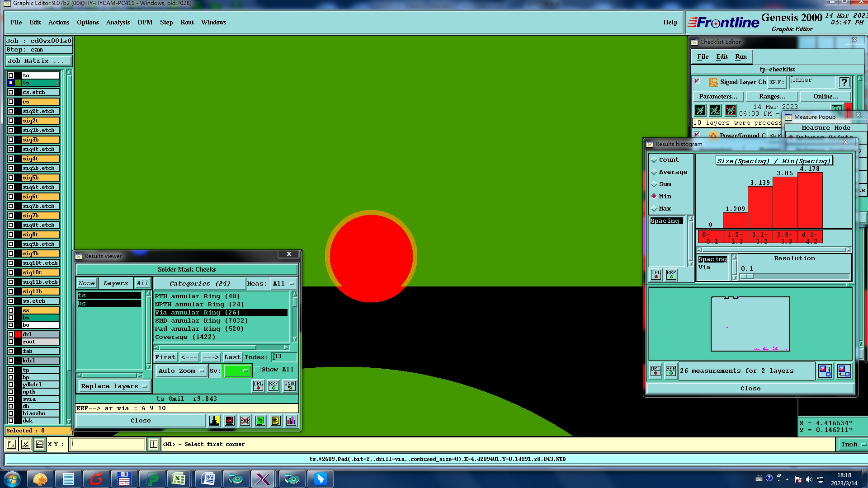Click the histogram-to-layer export icon with down arrow
Screen dimensions: 868x488
[x=825, y=371]
